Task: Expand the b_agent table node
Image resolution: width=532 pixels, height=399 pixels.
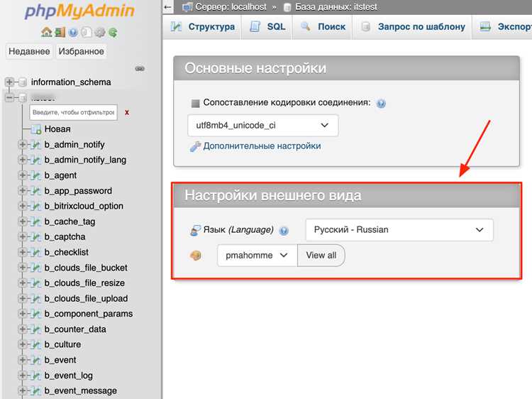Action: [x=23, y=175]
